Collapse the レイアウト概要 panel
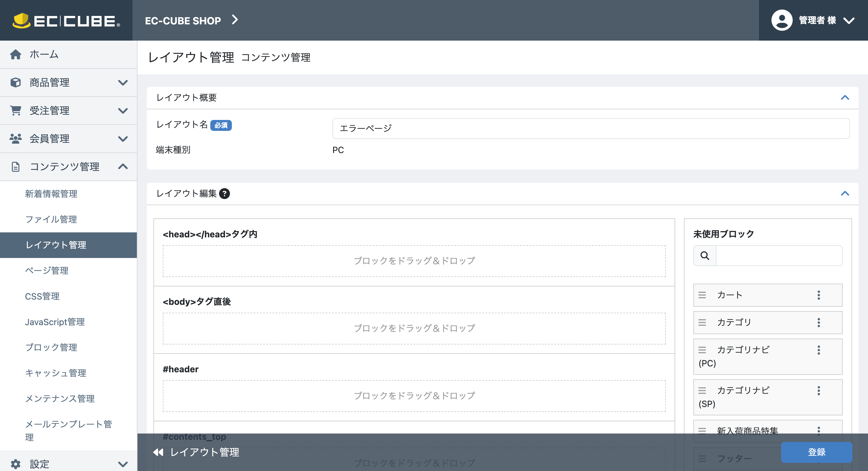Viewport: 868px width, 471px height. pos(845,98)
